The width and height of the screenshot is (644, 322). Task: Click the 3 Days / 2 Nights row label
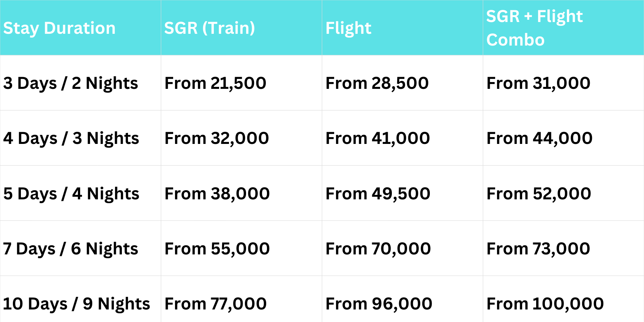click(71, 83)
